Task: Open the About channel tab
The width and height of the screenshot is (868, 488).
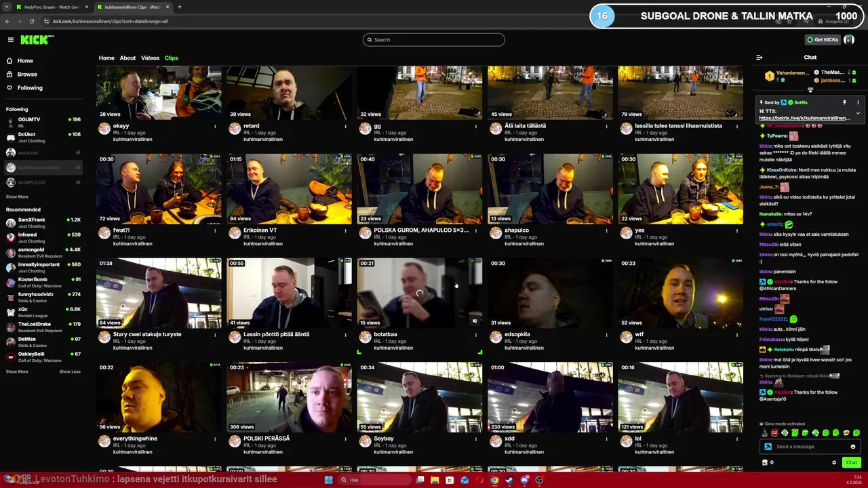Action: tap(127, 58)
